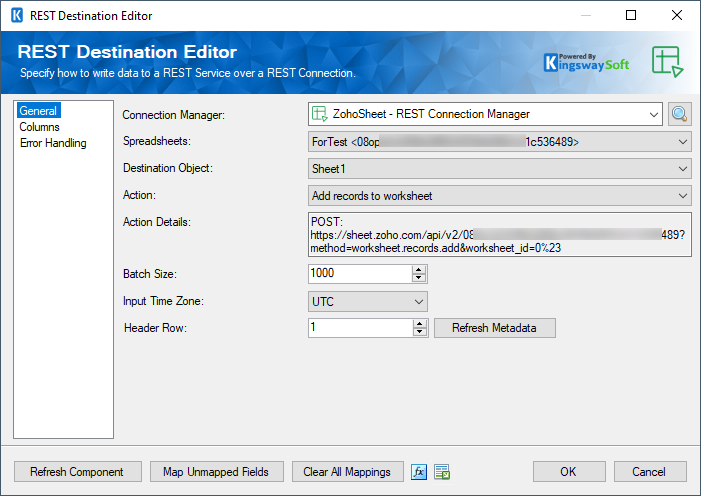Image resolution: width=701 pixels, height=496 pixels.
Task: Open the Connection Manager dropdown
Action: [653, 114]
